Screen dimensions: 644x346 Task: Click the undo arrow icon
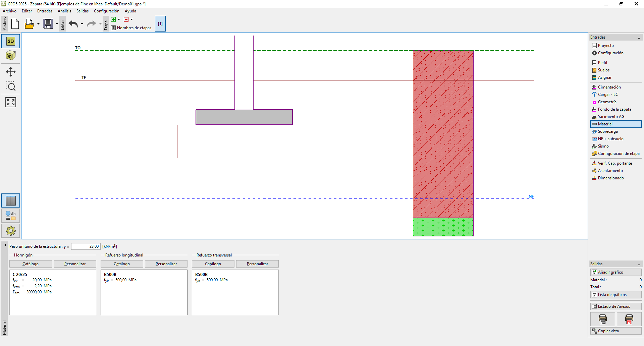tap(73, 24)
